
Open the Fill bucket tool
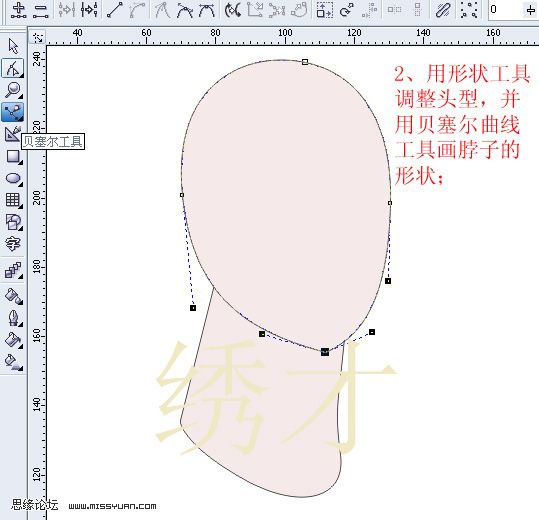tap(14, 340)
